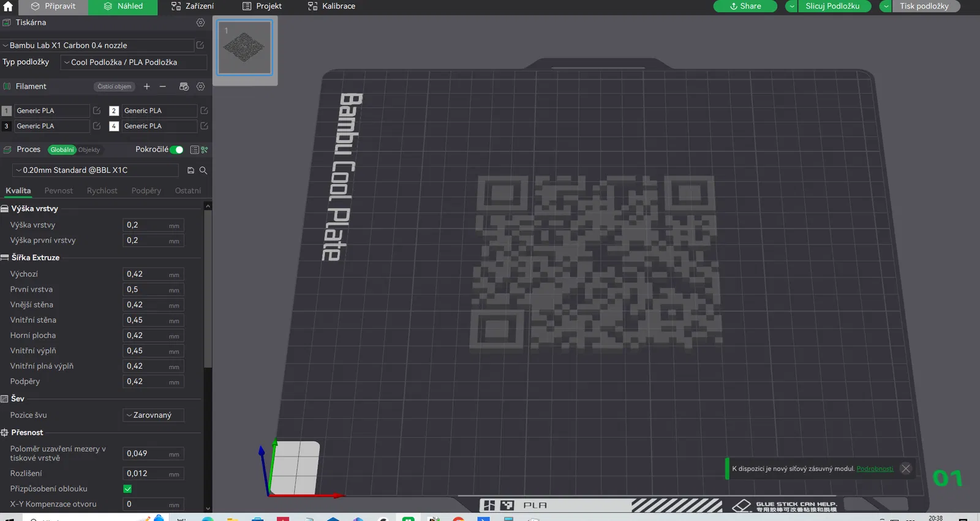Sync filaments from AMS icon
Image resolution: width=980 pixels, height=521 pixels.
tap(184, 86)
